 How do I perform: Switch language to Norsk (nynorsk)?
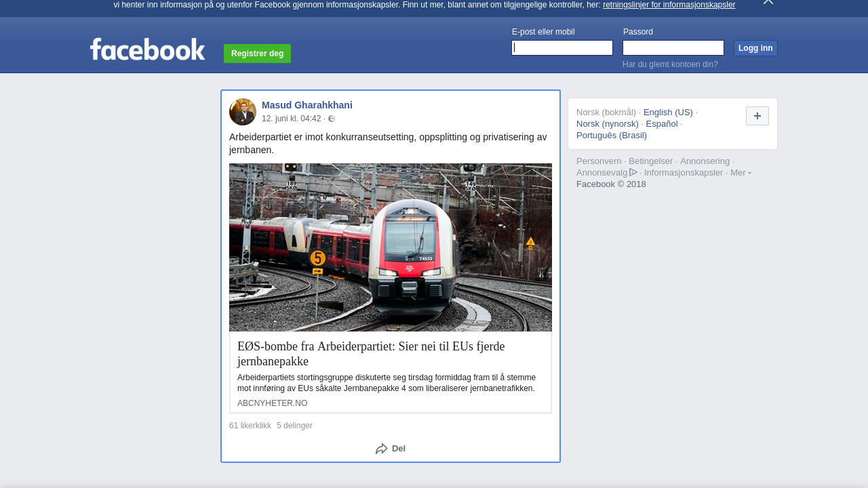click(608, 124)
